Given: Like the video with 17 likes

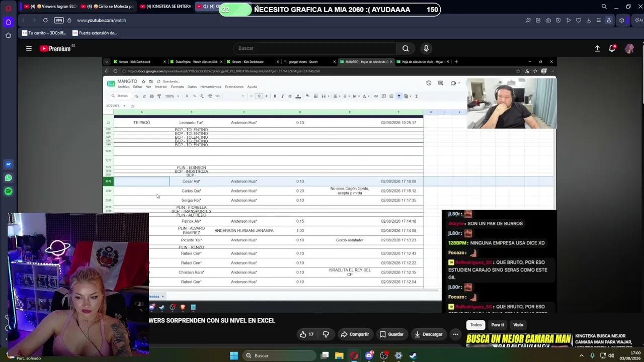Looking at the screenshot, I should [306, 334].
